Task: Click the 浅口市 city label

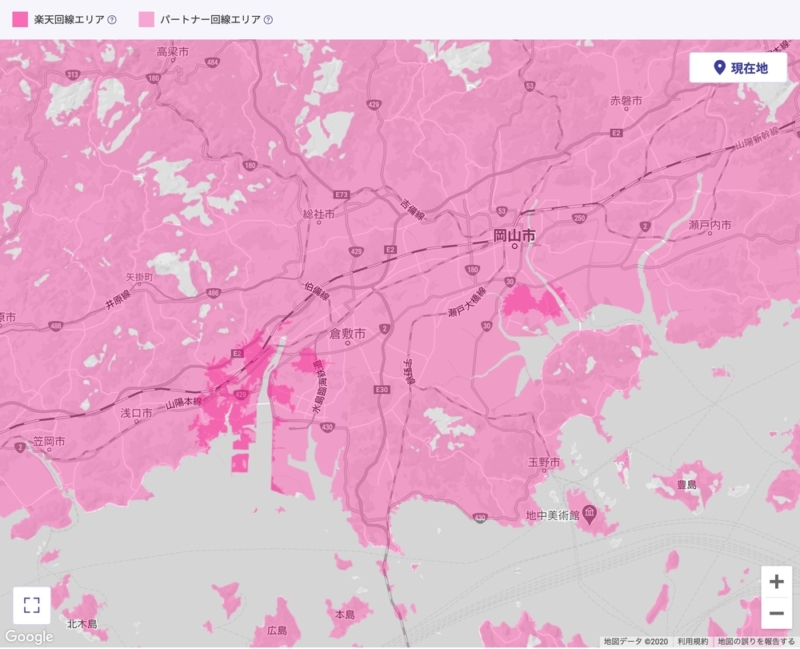Action: pos(136,413)
